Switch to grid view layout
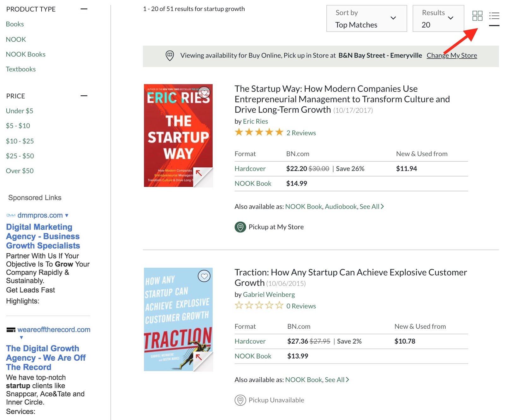Image resolution: width=505 pixels, height=420 pixels. click(477, 16)
